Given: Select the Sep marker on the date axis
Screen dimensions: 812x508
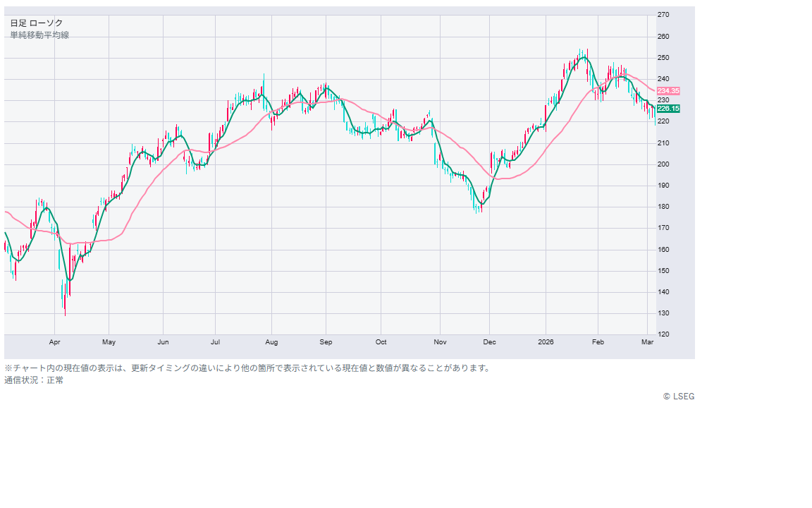Looking at the screenshot, I should click(326, 342).
